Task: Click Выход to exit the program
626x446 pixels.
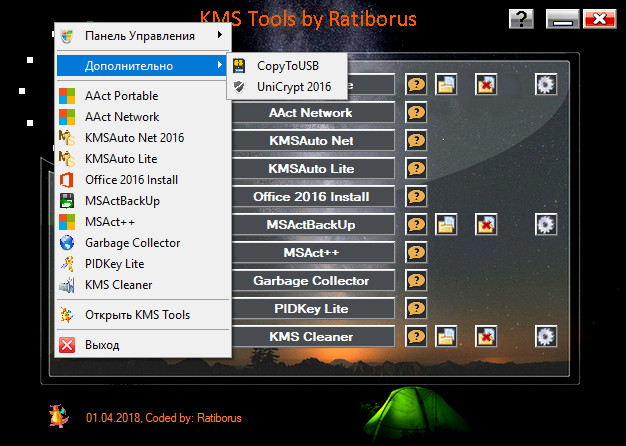Action: (x=102, y=345)
